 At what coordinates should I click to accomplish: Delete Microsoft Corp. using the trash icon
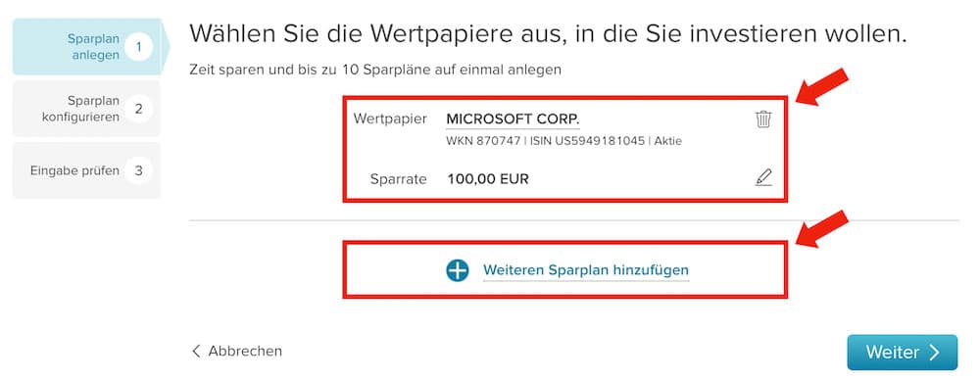point(763,119)
